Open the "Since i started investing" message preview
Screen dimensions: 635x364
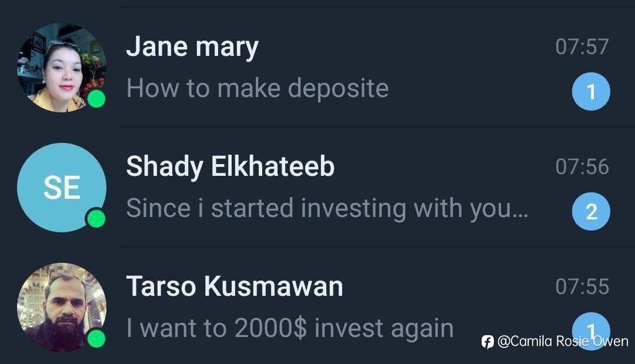(327, 209)
